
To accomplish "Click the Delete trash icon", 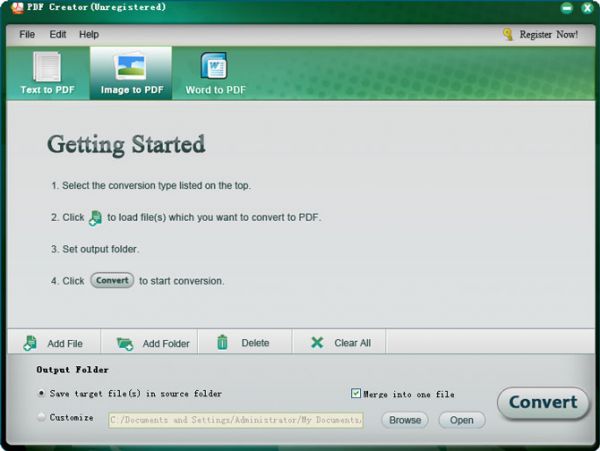I will tap(222, 342).
